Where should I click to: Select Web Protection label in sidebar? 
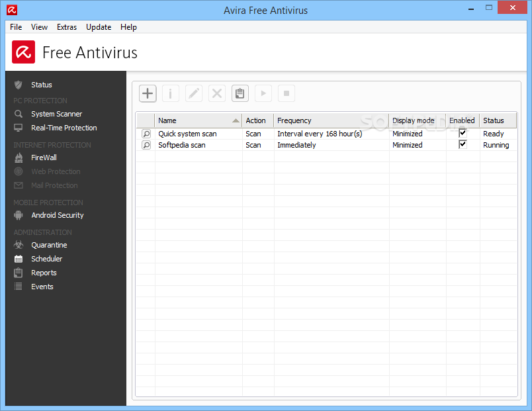(x=56, y=171)
